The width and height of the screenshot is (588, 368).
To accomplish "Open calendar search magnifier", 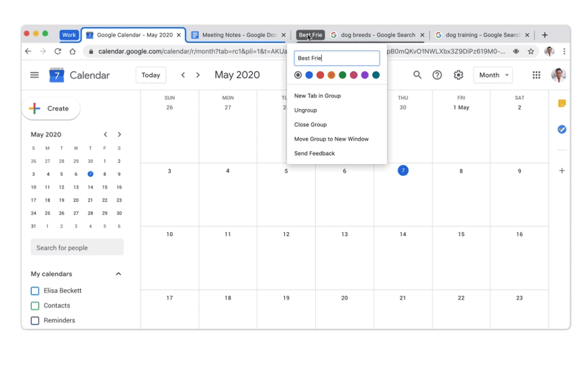I will pyautogui.click(x=417, y=75).
